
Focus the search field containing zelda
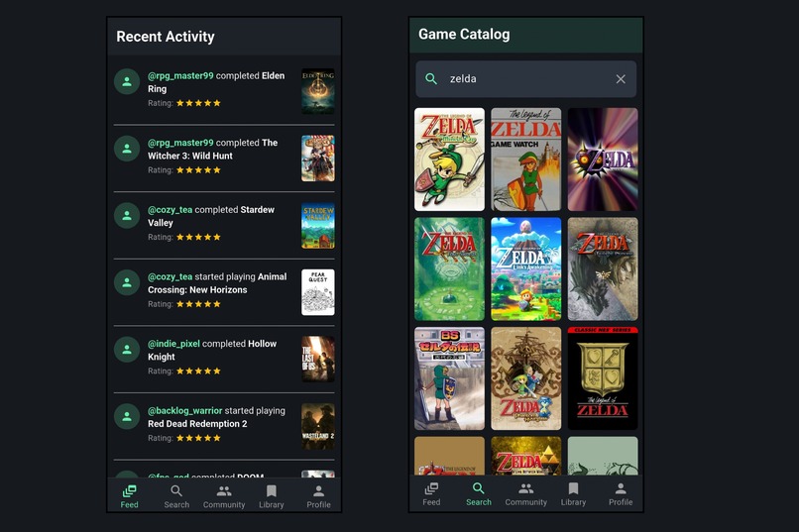[525, 79]
